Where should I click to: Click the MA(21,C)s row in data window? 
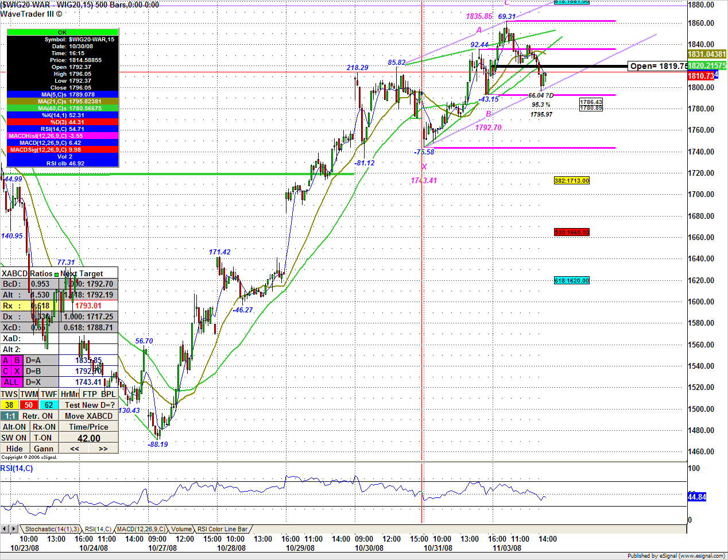pos(63,101)
